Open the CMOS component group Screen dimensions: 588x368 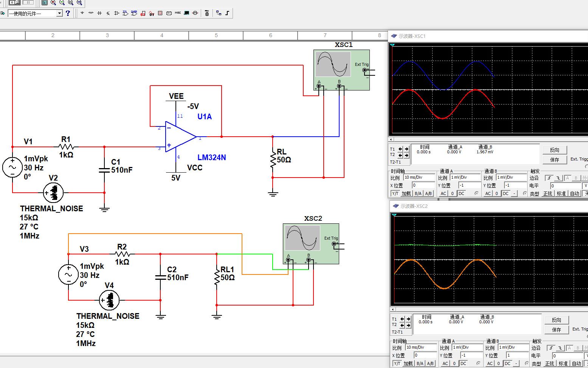tap(134, 13)
